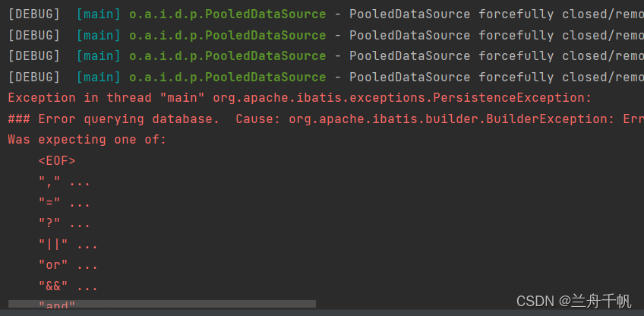The width and height of the screenshot is (644, 316).
Task: Click the [DEBUG] tag on the first log line
Action: (33, 14)
